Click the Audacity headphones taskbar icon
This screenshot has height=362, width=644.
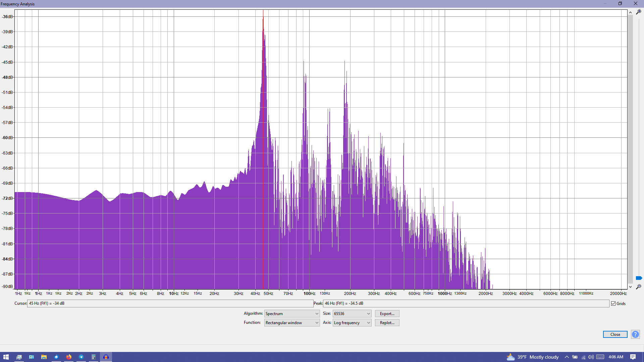(106, 357)
